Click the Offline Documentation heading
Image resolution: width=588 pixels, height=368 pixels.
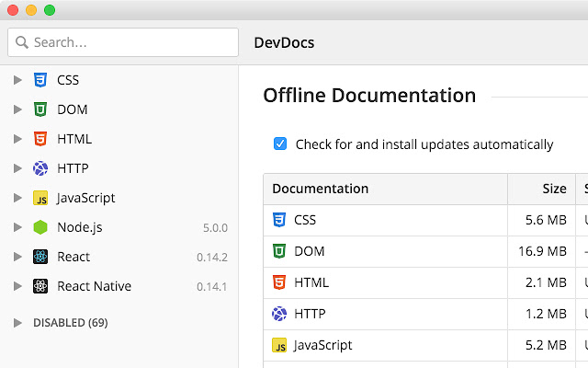tap(369, 96)
